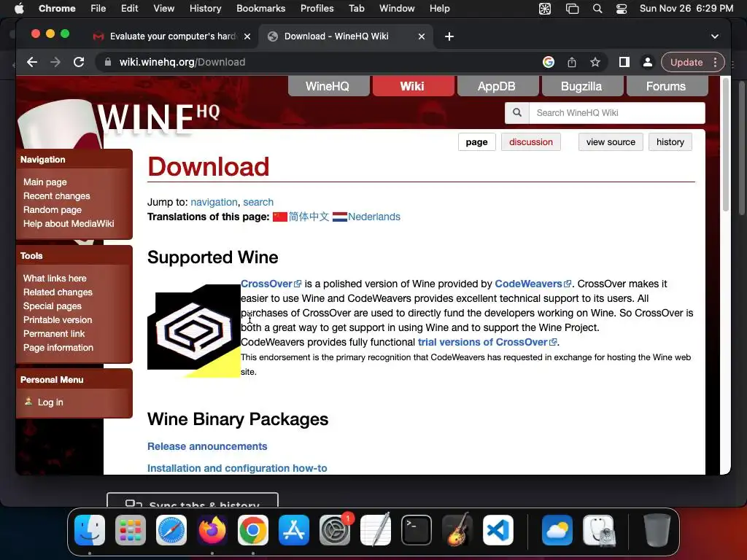The height and width of the screenshot is (560, 747).
Task: Close the Download - WineHQ Wiki tab
Action: (421, 36)
